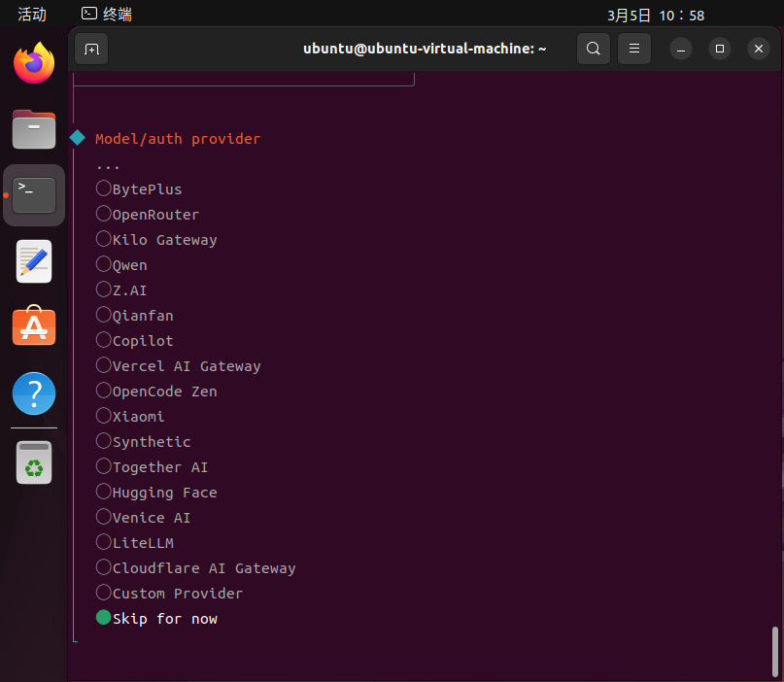This screenshot has height=682, width=784.
Task: Close the terminal window
Action: (759, 49)
